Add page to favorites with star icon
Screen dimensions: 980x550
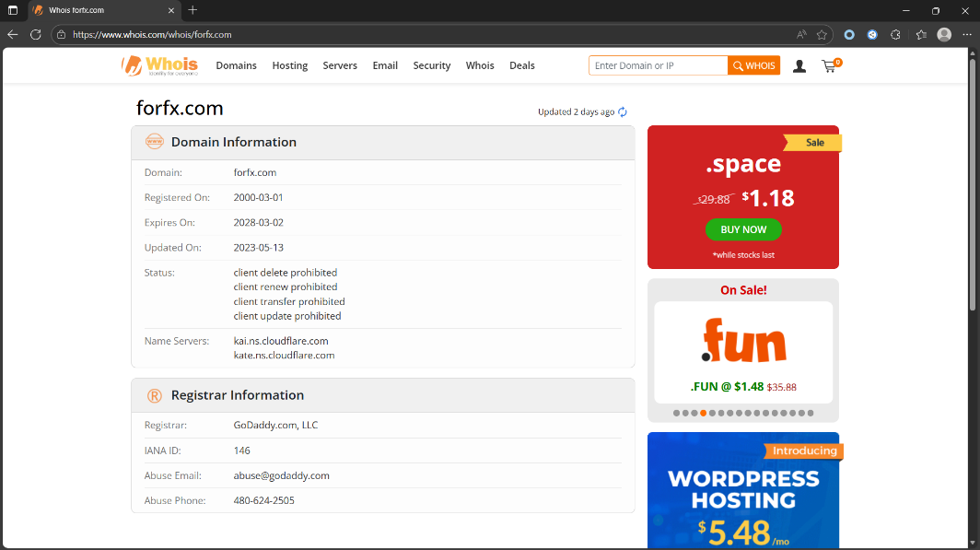pos(822,35)
